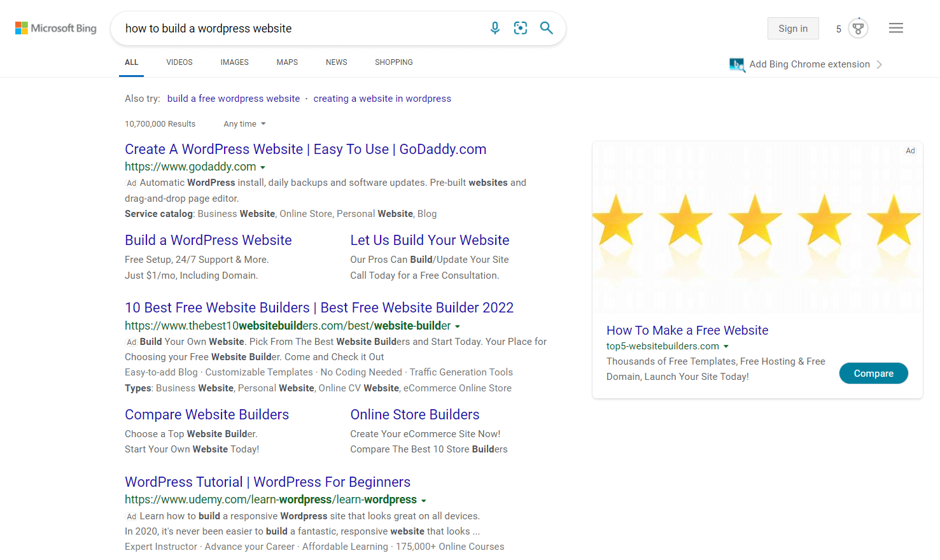This screenshot has width=940, height=560.
Task: Click the 'Compare Website Builders' sitelink
Action: 207,414
